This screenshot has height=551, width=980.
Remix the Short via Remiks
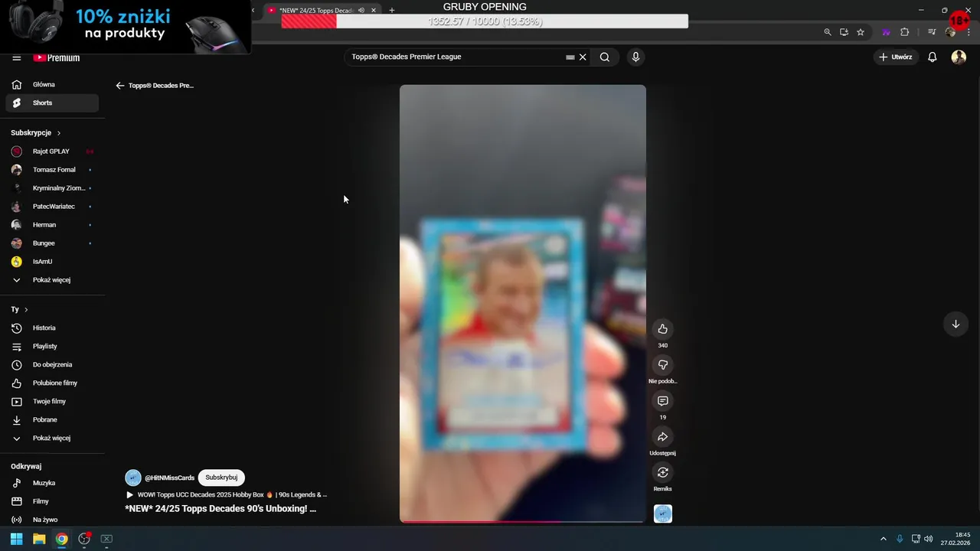[663, 473]
